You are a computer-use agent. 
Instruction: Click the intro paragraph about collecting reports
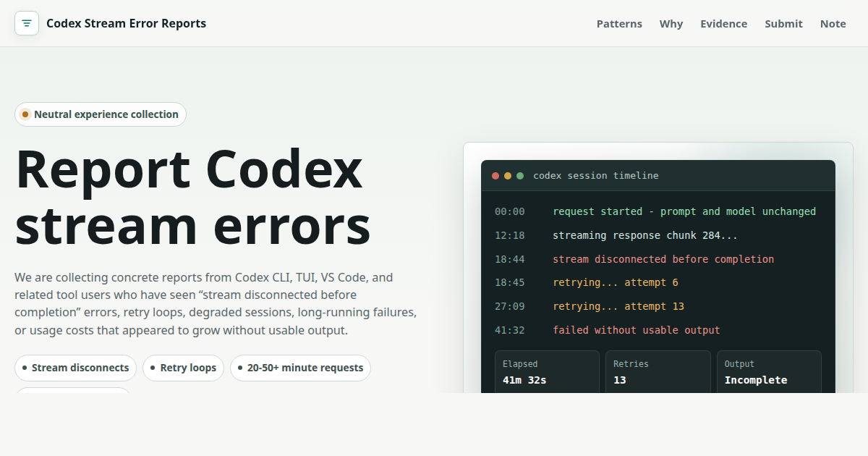(x=216, y=304)
